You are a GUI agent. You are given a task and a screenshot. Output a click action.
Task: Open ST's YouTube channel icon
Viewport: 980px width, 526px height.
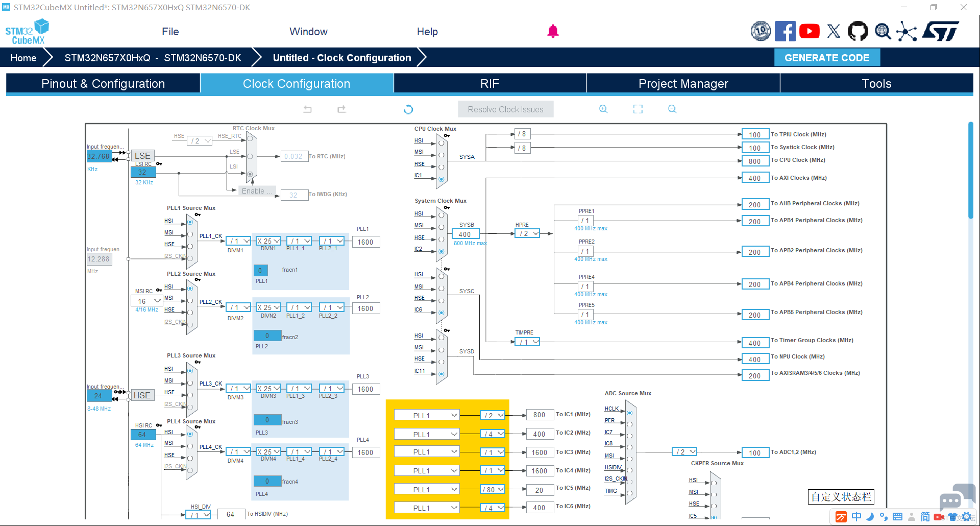point(810,31)
